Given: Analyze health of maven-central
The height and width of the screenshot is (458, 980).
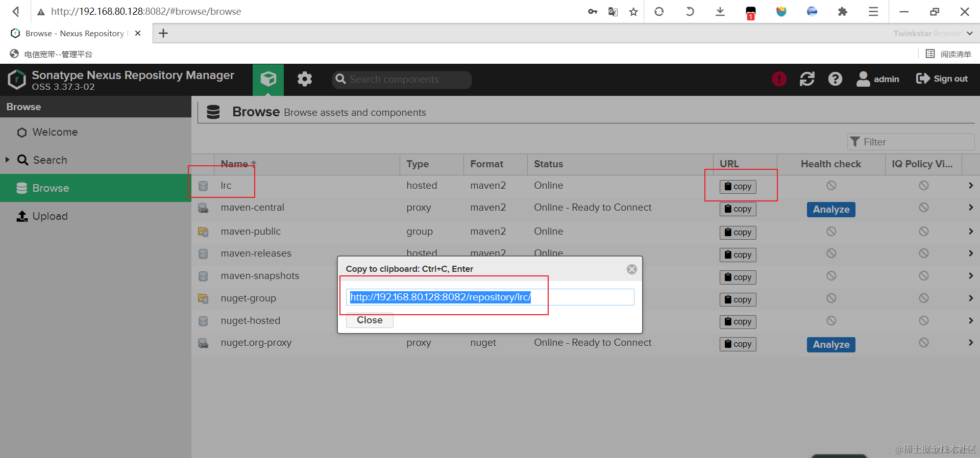Looking at the screenshot, I should coord(831,210).
